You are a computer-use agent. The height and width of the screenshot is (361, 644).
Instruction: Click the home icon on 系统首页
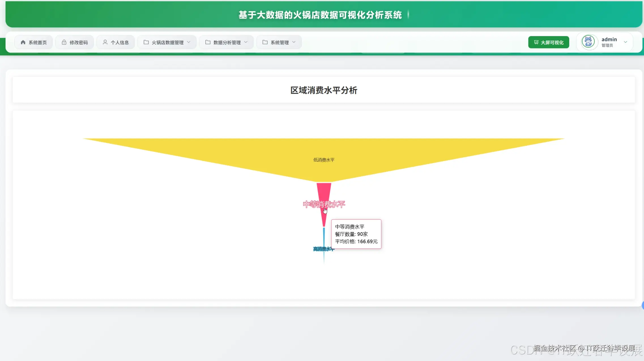pyautogui.click(x=23, y=42)
